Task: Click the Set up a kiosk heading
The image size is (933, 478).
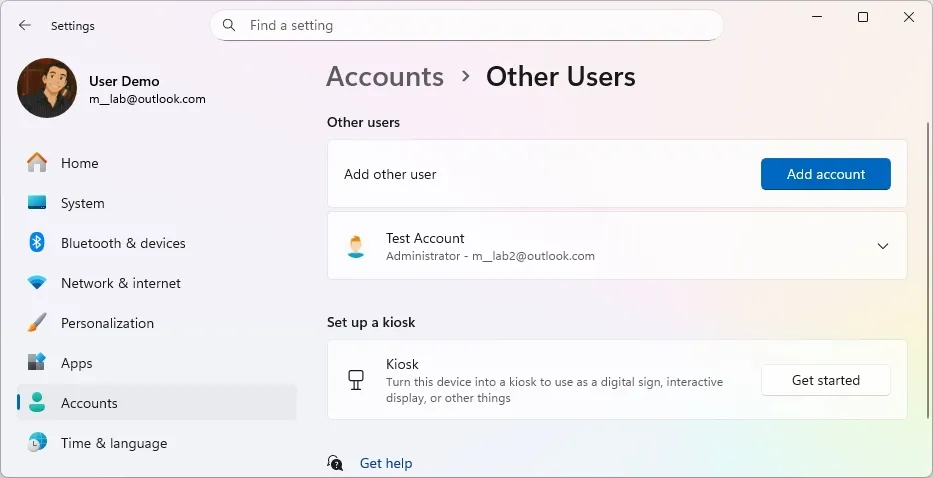Action: tap(371, 322)
